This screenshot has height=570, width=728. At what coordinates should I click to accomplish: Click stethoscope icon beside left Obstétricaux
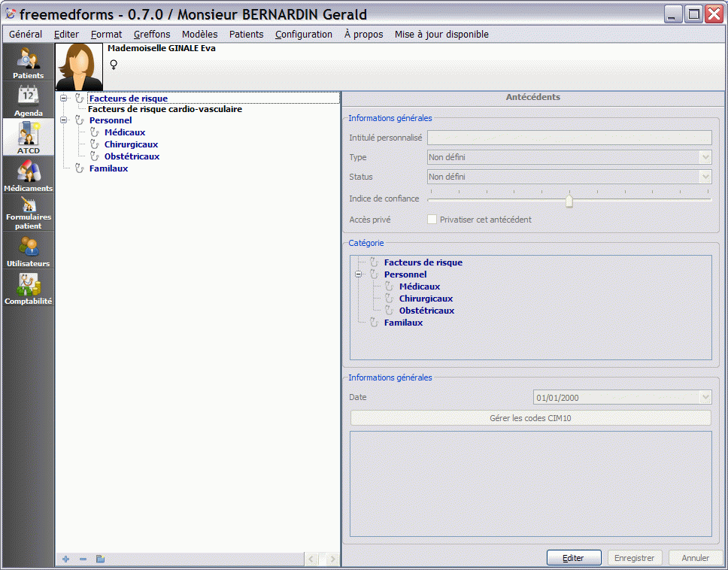[95, 156]
